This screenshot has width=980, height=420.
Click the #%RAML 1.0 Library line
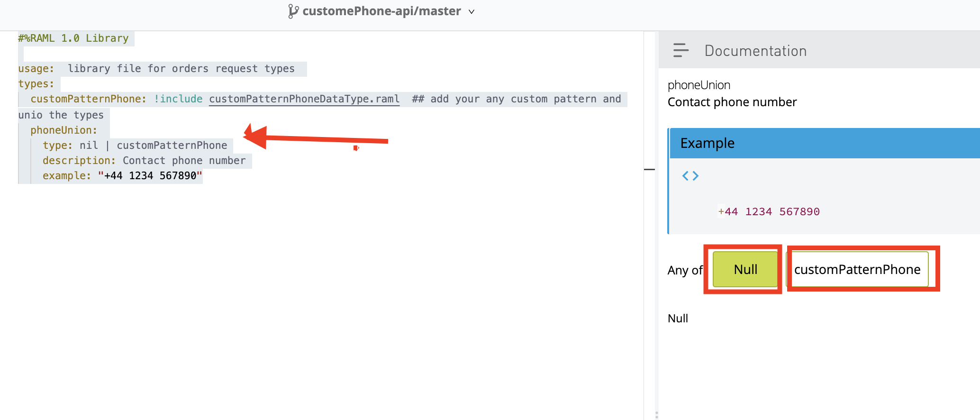coord(73,38)
